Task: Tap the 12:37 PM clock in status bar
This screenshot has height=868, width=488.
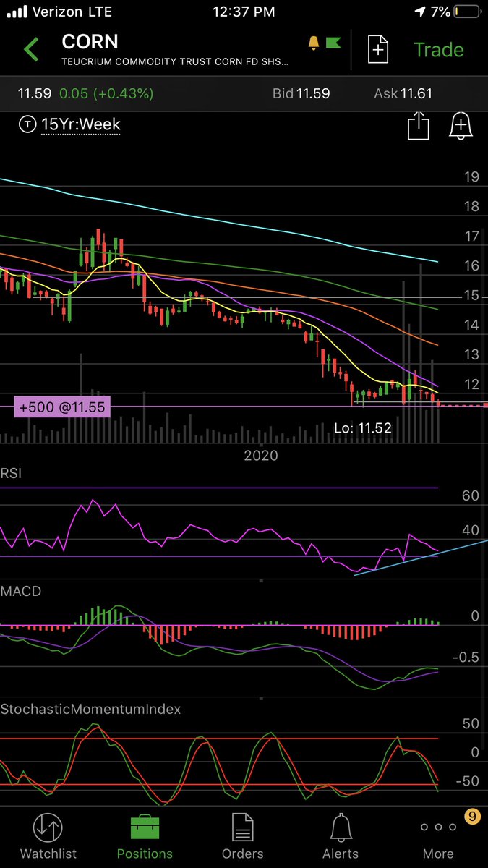Action: pos(244,12)
